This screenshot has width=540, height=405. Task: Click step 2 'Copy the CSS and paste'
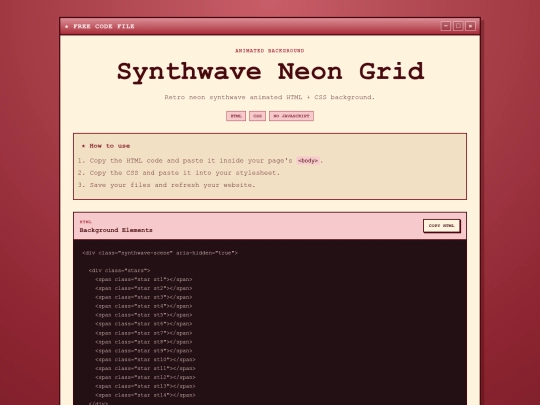(x=185, y=173)
